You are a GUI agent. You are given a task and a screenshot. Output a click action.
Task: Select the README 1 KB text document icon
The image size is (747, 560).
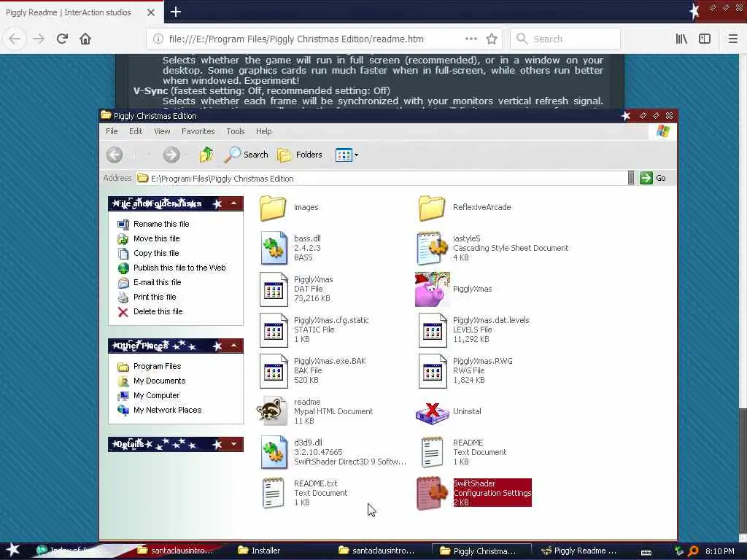pos(432,452)
